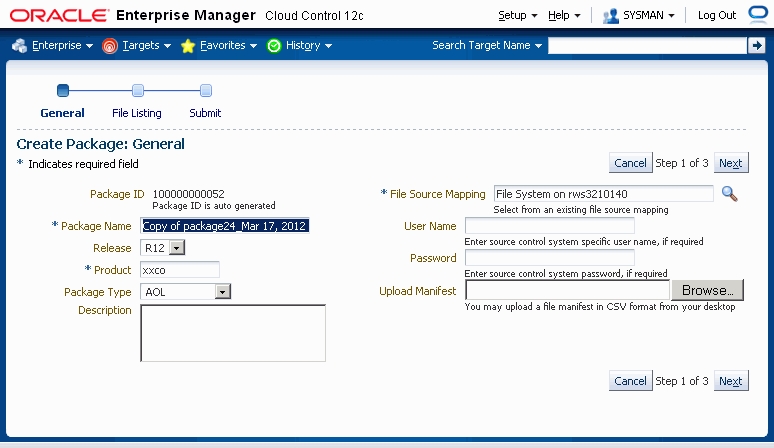Click the Package Name field

225,226
